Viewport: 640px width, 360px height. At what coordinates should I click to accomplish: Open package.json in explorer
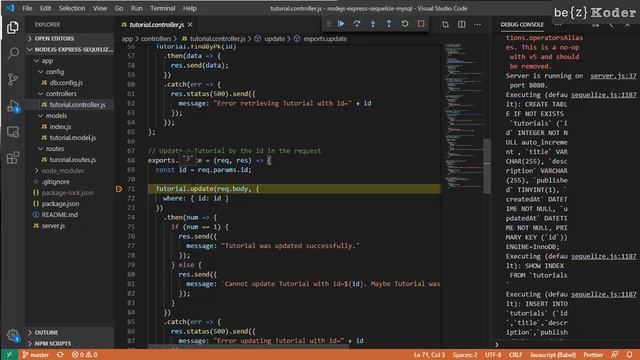pyautogui.click(x=60, y=204)
